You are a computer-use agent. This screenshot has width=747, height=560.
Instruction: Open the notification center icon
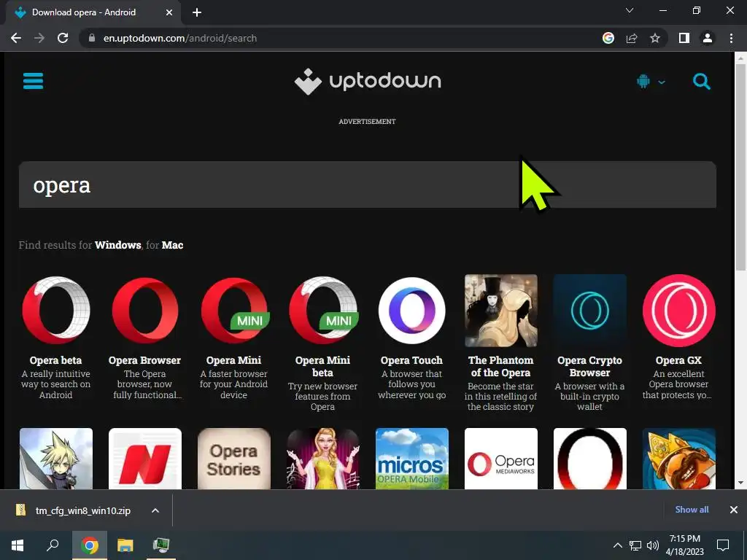pos(723,545)
